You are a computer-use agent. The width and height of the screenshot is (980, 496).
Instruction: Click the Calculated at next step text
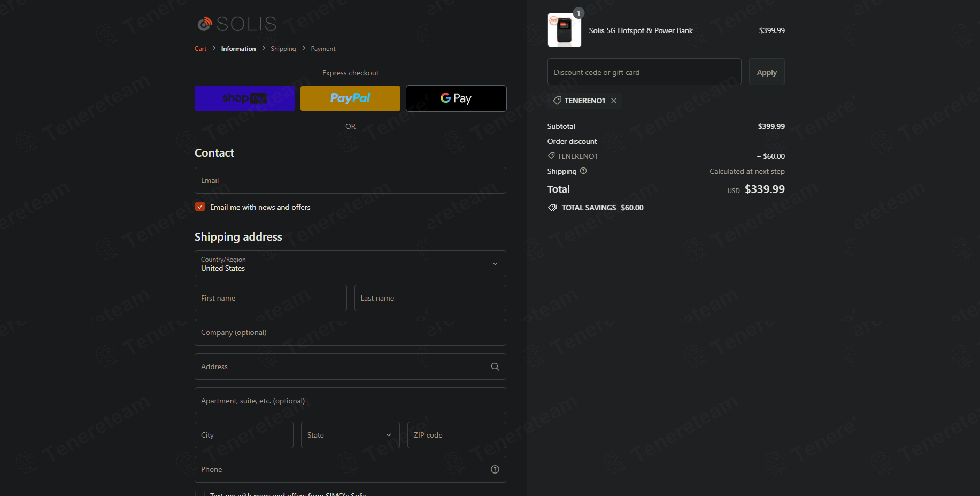[747, 171]
